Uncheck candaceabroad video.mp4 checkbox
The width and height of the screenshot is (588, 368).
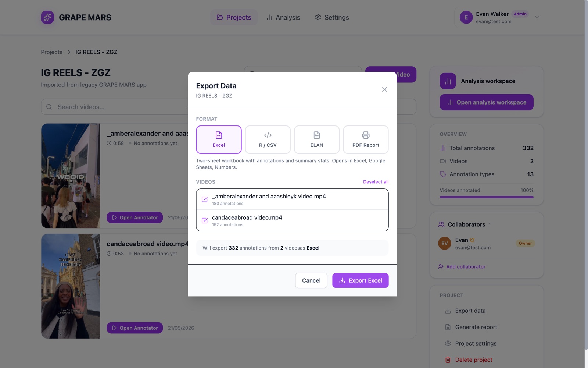pos(205,221)
